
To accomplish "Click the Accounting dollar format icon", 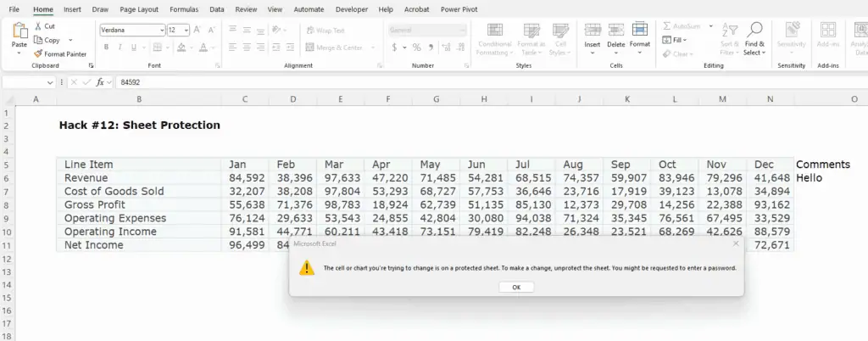I will [394, 48].
